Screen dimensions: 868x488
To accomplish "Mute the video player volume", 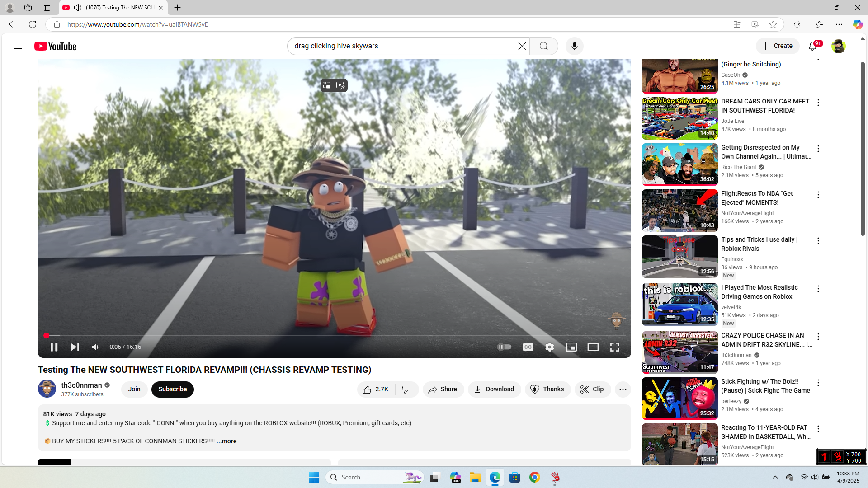I will point(95,347).
